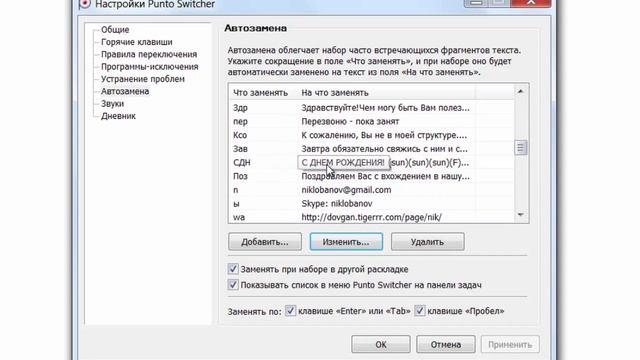Select the Зав autocorrect row
This screenshot has width=640, height=360.
371,149
